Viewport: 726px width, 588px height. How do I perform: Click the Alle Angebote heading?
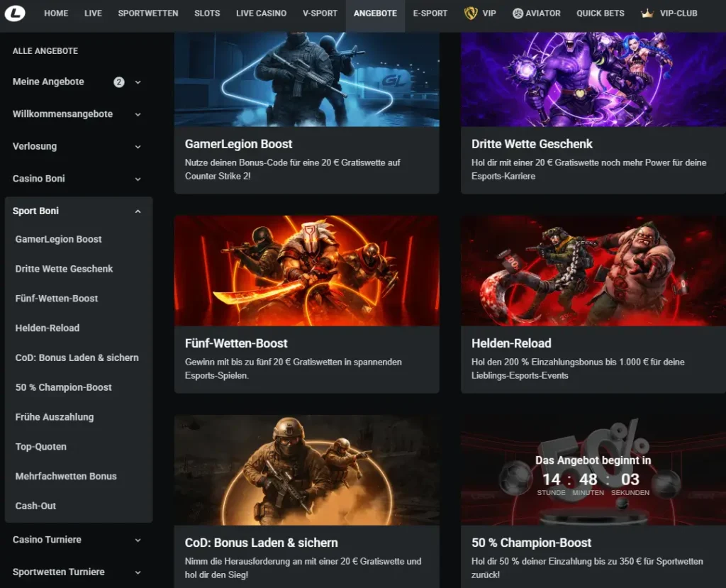click(45, 51)
